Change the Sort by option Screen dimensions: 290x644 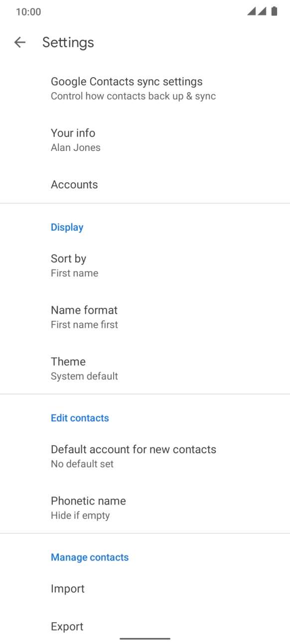(145, 265)
